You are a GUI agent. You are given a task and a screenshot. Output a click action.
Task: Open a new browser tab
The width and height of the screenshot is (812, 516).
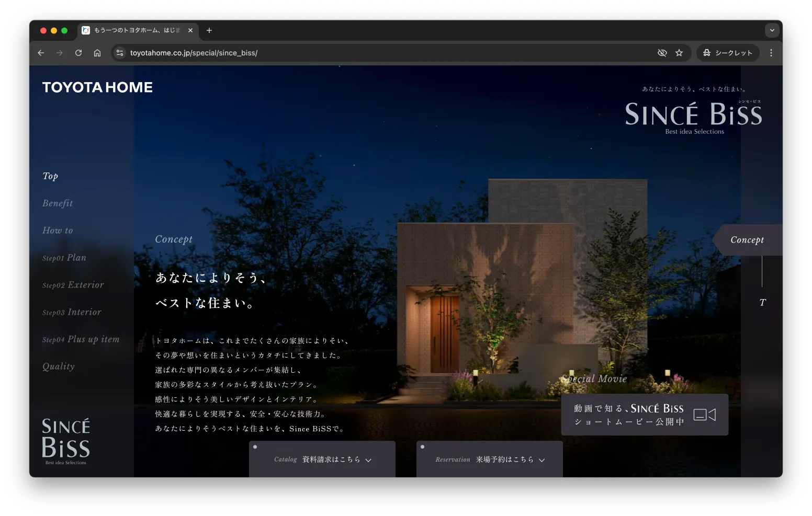point(209,30)
